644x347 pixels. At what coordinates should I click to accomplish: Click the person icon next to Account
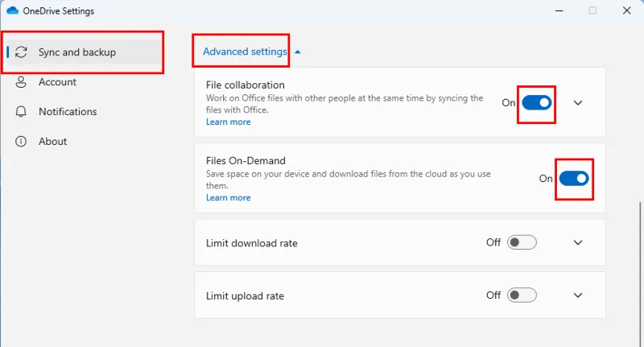tap(21, 82)
